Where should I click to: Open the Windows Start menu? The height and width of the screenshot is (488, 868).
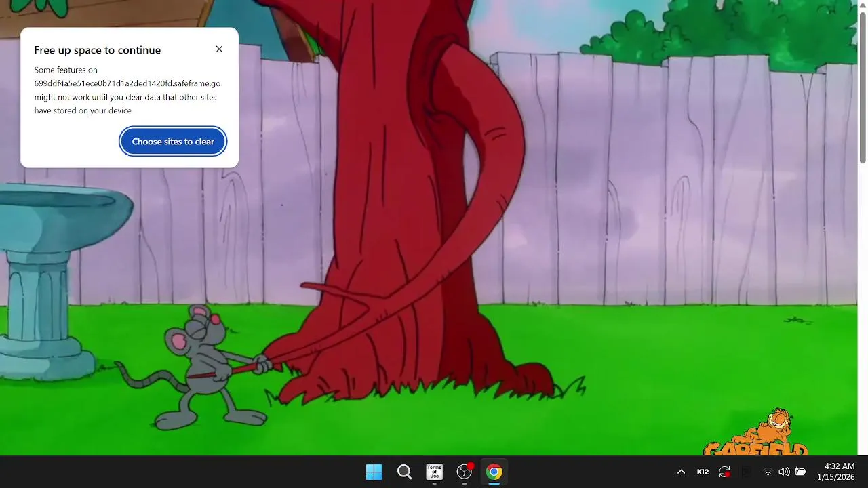tap(374, 472)
